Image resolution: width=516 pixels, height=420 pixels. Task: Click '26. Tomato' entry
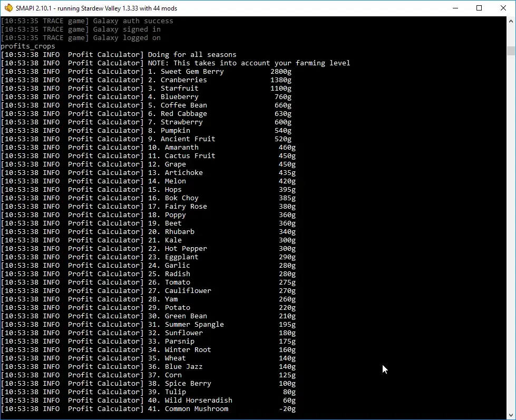(x=169, y=282)
